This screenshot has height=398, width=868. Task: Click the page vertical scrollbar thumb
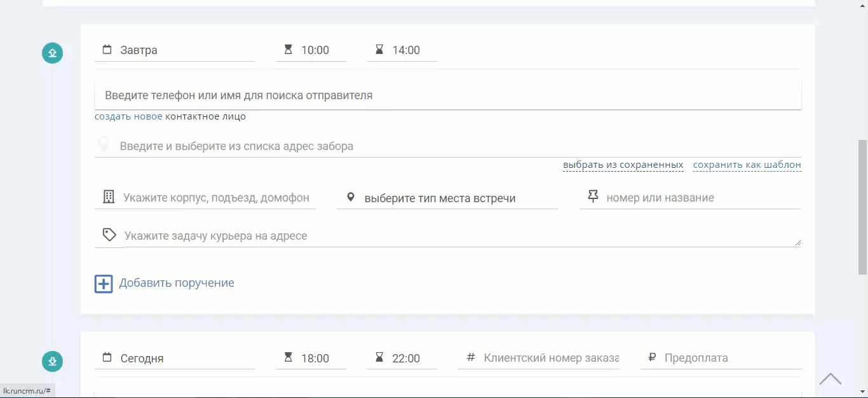click(x=863, y=207)
